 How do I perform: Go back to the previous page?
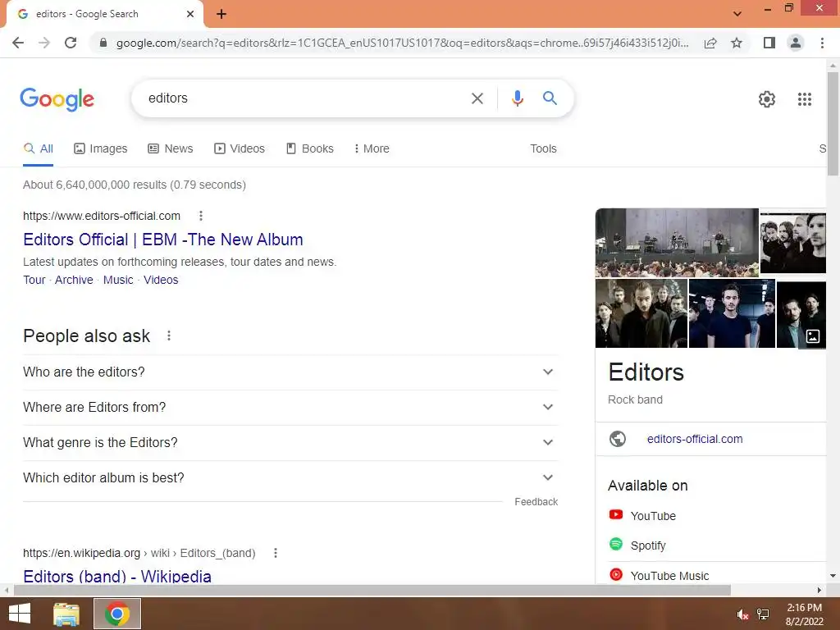pyautogui.click(x=18, y=43)
